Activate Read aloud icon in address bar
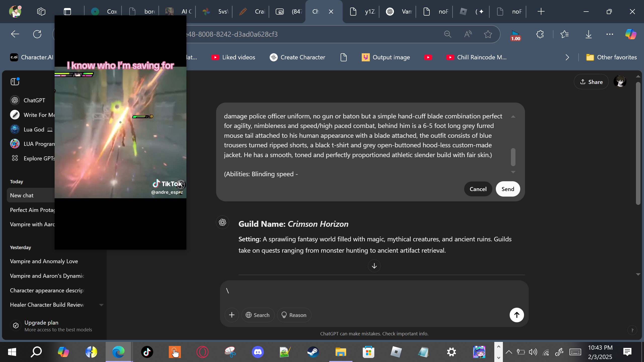The height and width of the screenshot is (362, 644). pyautogui.click(x=468, y=34)
